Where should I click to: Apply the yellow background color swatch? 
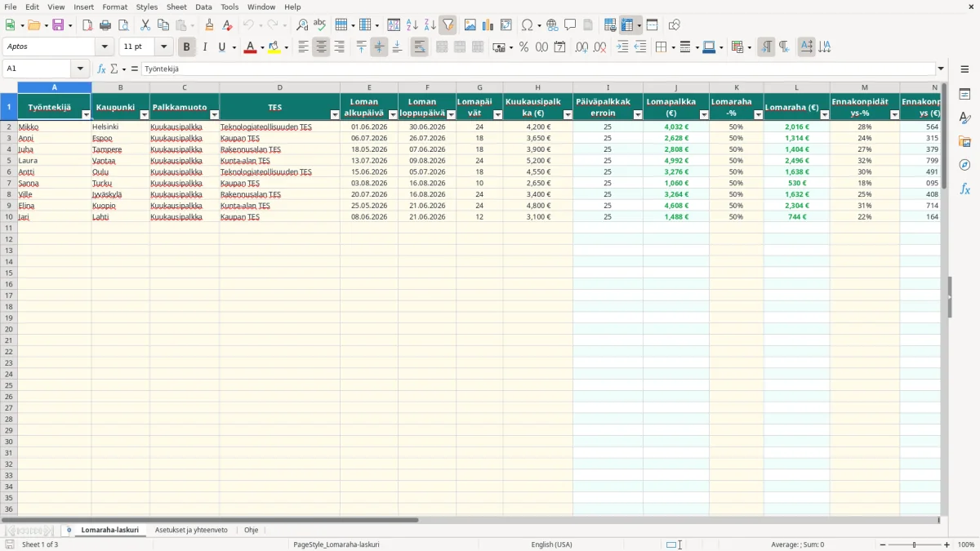point(274,47)
